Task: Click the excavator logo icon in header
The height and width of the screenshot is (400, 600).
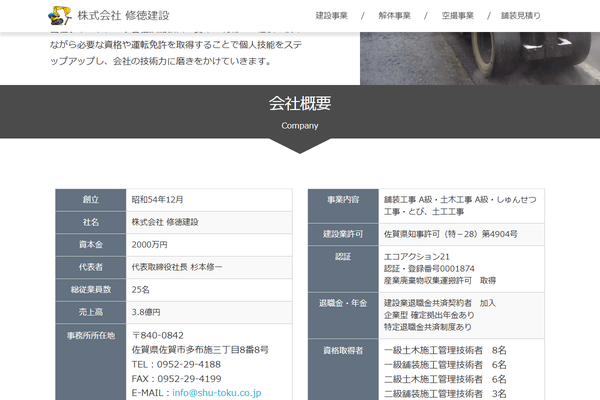Action: click(x=60, y=15)
